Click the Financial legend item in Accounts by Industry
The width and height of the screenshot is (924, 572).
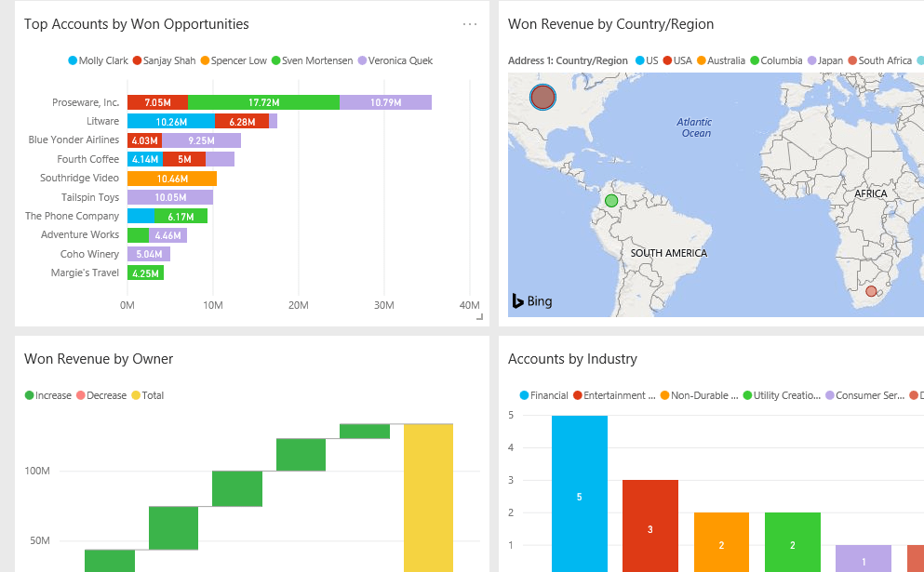[542, 395]
